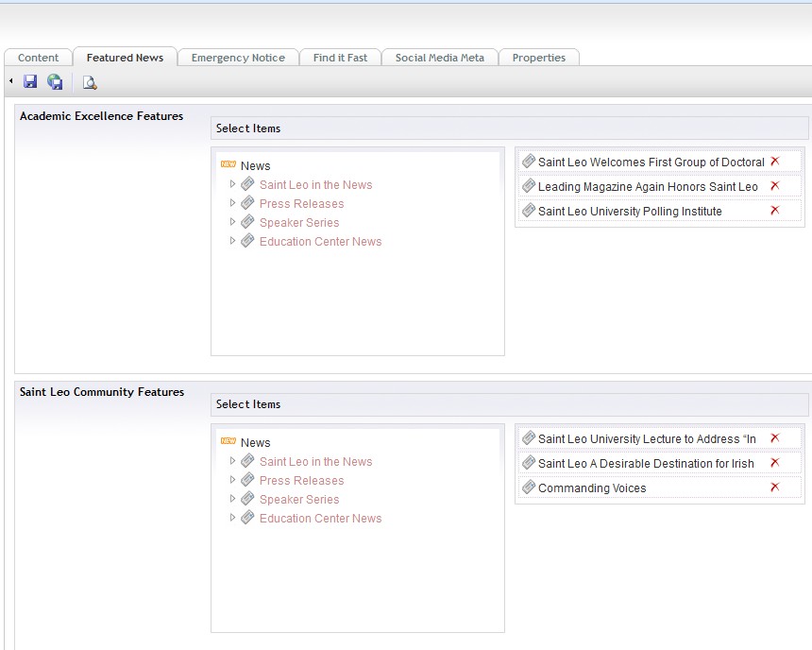
Task: Go to the Find it Fast tab
Action: 340,58
